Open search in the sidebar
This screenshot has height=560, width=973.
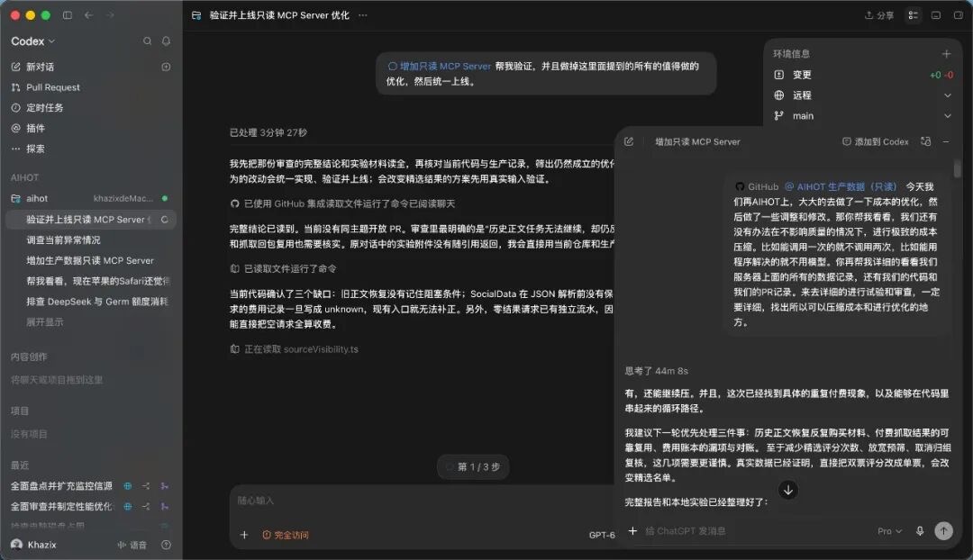pyautogui.click(x=147, y=41)
